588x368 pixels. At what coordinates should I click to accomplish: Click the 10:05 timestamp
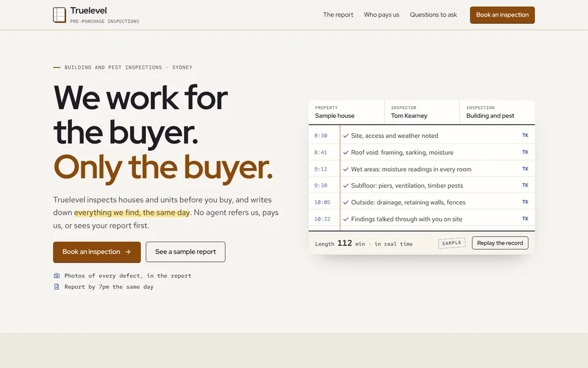point(322,202)
